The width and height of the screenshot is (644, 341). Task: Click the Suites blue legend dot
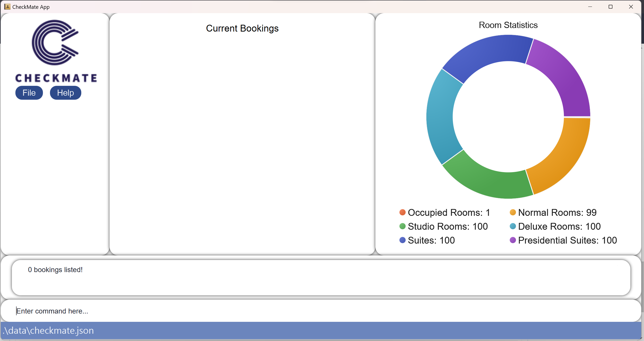click(402, 240)
